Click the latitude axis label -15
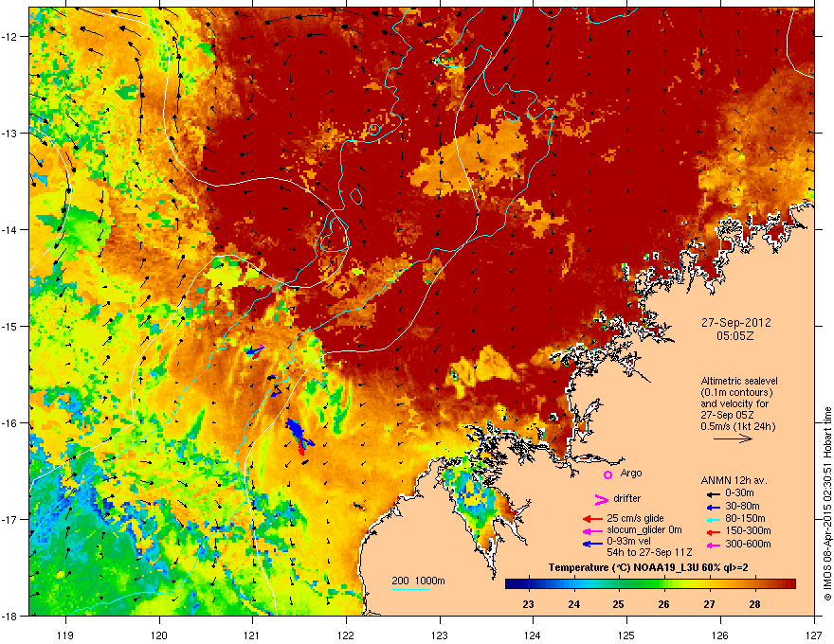The height and width of the screenshot is (644, 834). [x=9, y=326]
